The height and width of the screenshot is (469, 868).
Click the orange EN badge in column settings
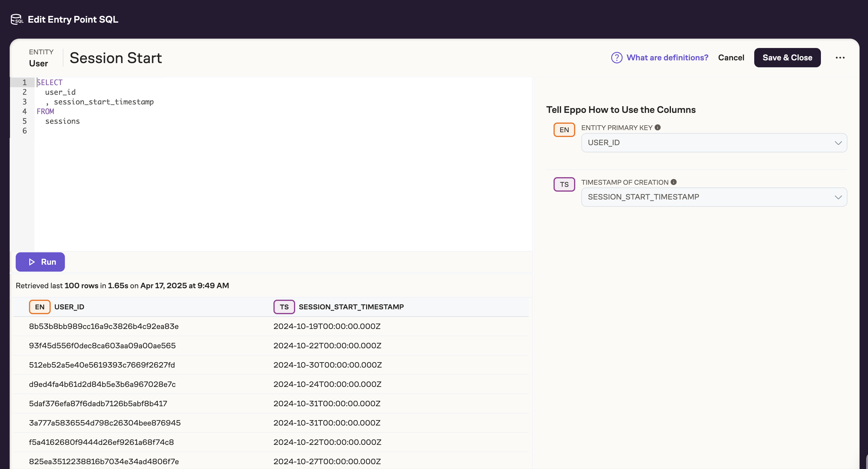564,130
